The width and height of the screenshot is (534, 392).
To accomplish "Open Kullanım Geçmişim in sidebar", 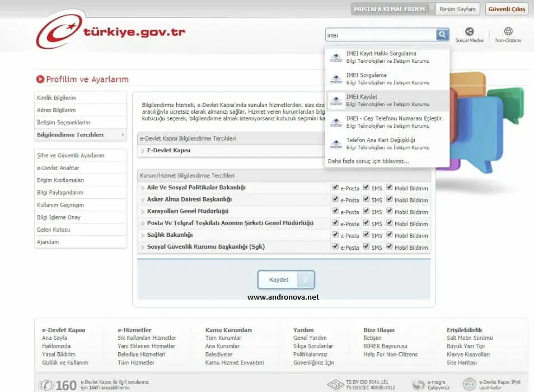I will coord(81,205).
